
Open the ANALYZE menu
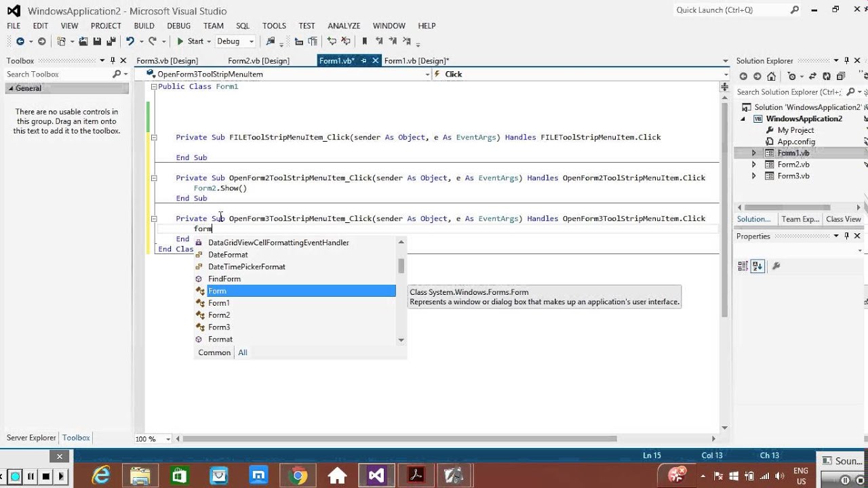pos(344,26)
